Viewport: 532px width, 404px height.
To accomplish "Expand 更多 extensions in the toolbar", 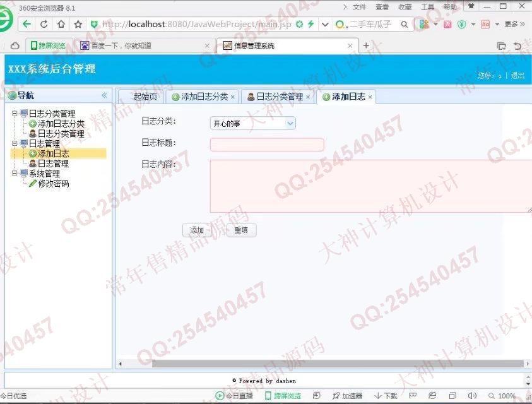I will point(514,25).
